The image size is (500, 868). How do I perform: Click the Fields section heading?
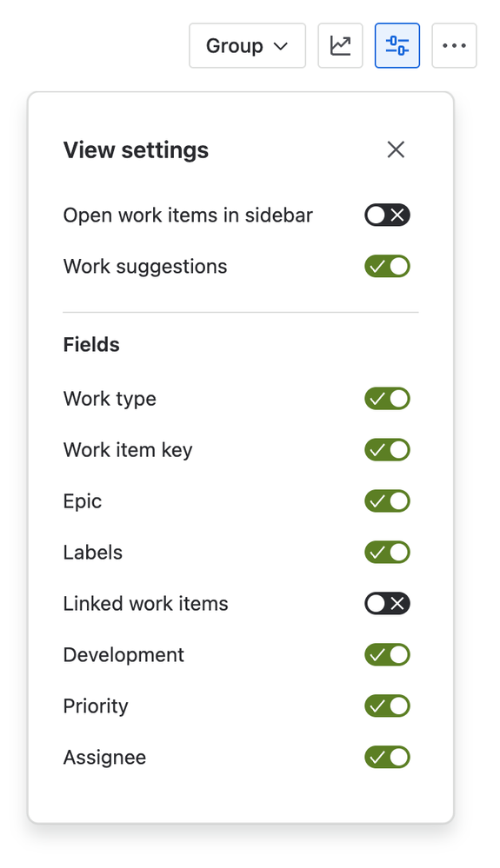[x=91, y=345]
